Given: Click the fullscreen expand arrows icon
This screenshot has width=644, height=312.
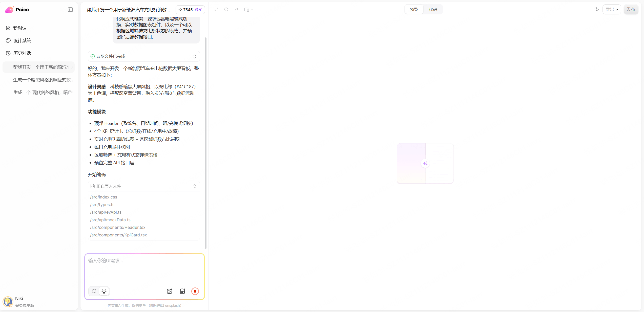Looking at the screenshot, I should [x=216, y=10].
